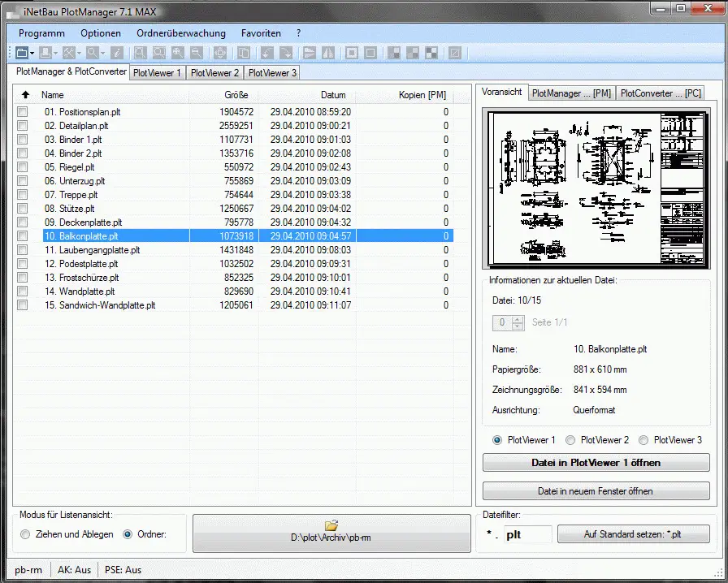Switch to the PlotViewer 3 tab
Image resolution: width=728 pixels, height=583 pixels.
point(272,73)
